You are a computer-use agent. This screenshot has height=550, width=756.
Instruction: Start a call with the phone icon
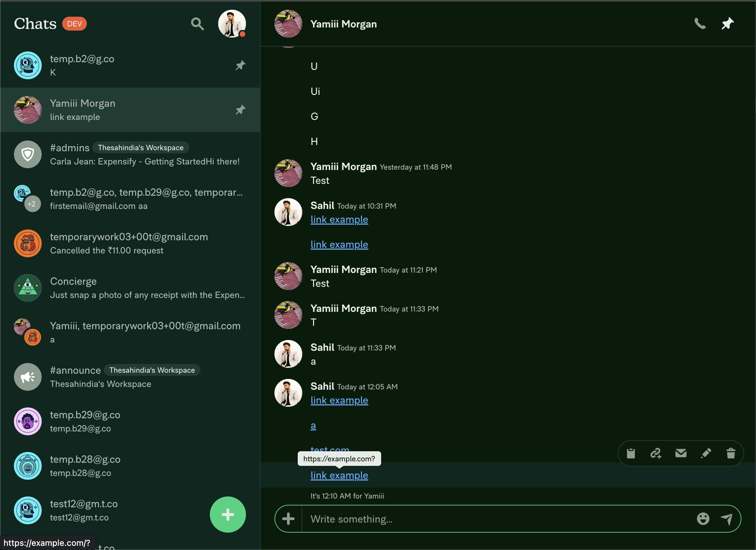pos(700,24)
